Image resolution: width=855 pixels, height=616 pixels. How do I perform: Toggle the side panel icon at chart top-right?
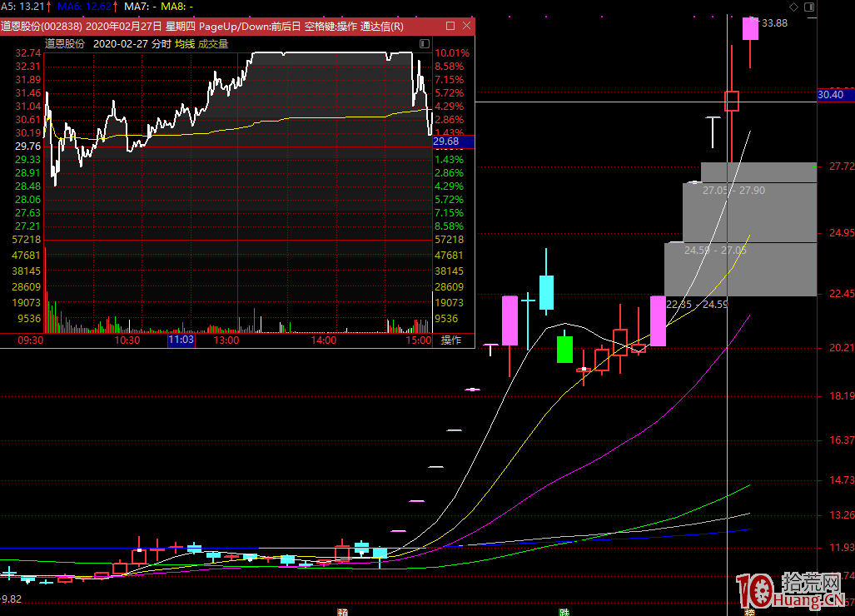pyautogui.click(x=808, y=7)
